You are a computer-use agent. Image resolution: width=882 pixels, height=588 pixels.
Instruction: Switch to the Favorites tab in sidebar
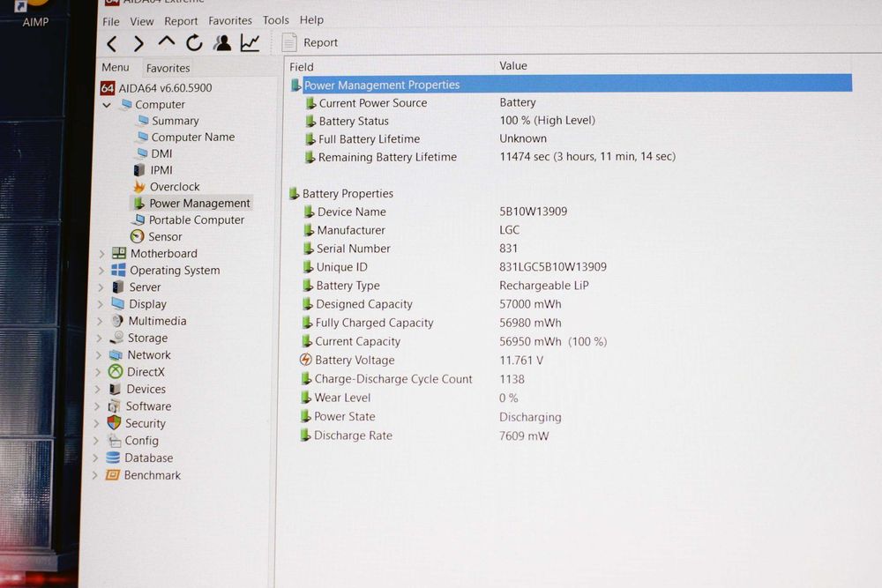(168, 68)
